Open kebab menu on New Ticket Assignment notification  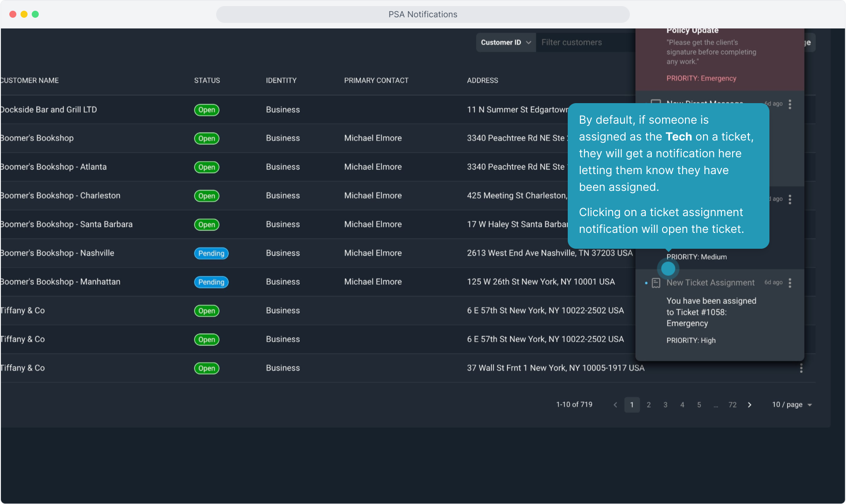coord(790,283)
